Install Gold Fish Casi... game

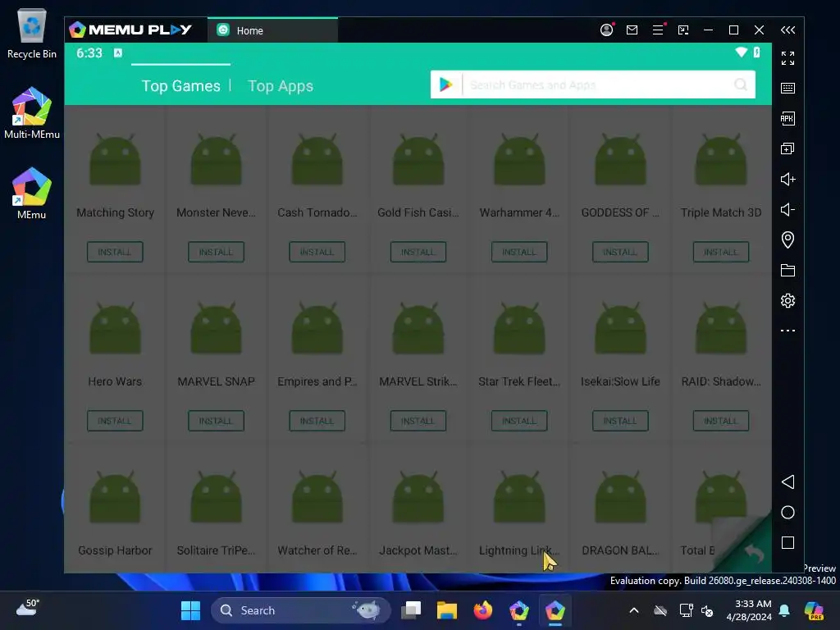pyautogui.click(x=418, y=252)
